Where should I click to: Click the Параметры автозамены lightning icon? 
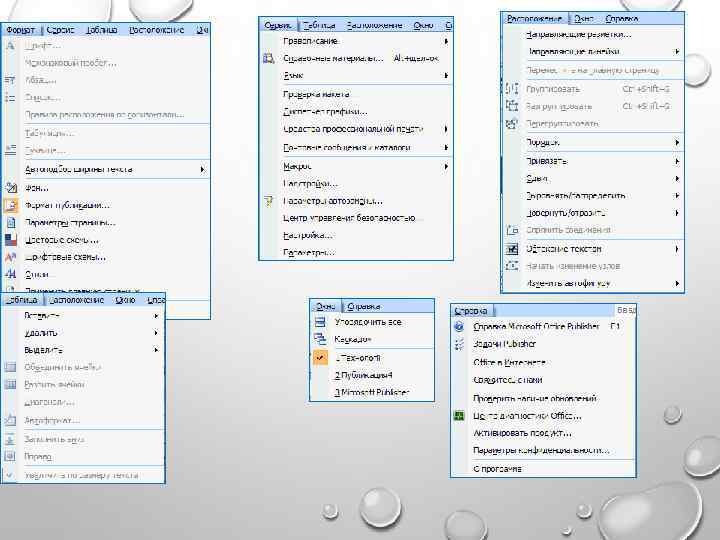point(269,201)
